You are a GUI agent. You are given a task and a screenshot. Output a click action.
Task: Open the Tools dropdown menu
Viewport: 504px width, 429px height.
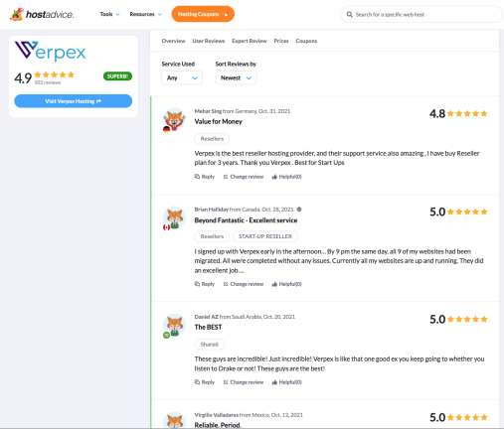[x=109, y=14]
